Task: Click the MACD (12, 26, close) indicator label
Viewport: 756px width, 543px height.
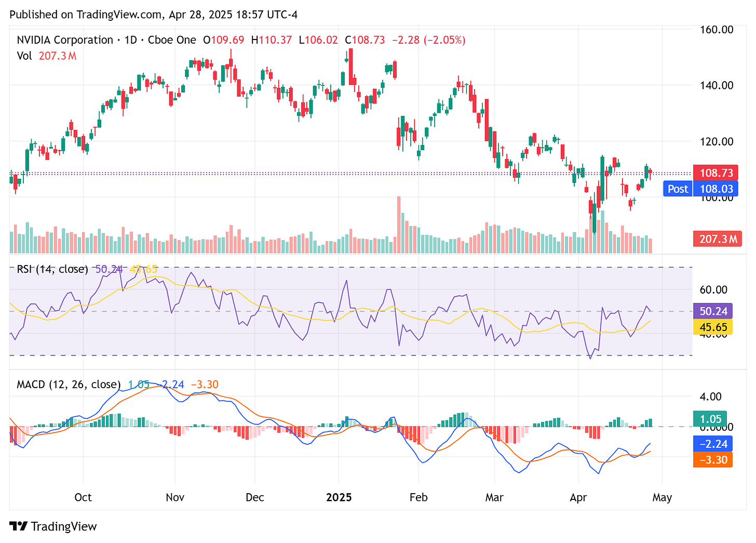Action: 66,385
